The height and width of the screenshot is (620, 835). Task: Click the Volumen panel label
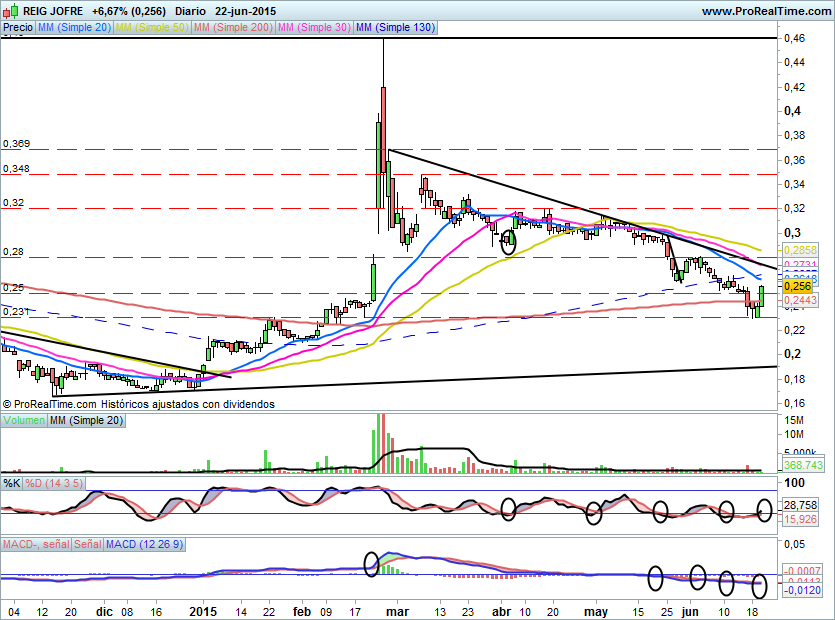coord(24,421)
